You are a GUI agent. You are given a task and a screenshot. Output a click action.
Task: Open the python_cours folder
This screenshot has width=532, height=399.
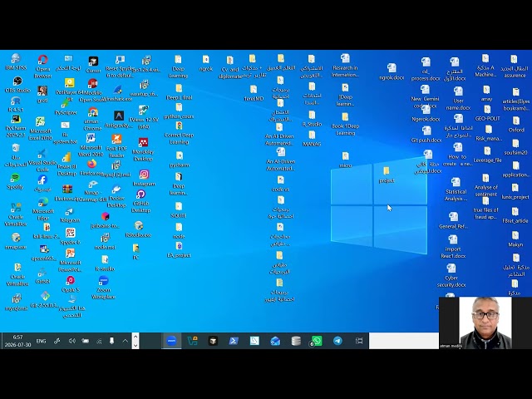coord(179,111)
